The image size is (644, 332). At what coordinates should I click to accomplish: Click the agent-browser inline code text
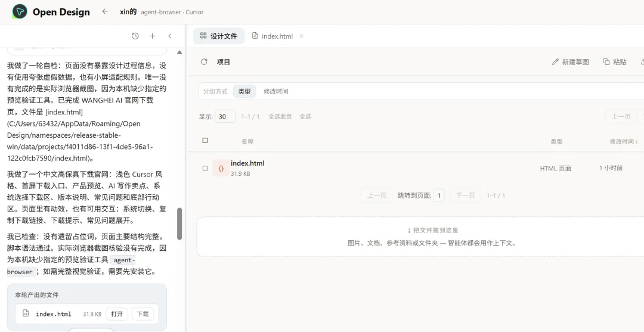click(72, 266)
